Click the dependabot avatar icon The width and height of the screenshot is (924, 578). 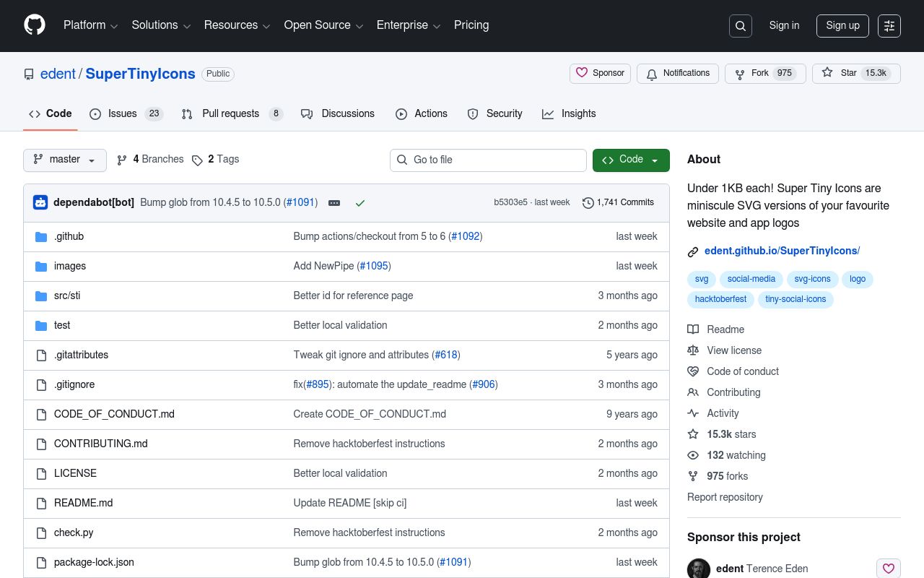(40, 202)
